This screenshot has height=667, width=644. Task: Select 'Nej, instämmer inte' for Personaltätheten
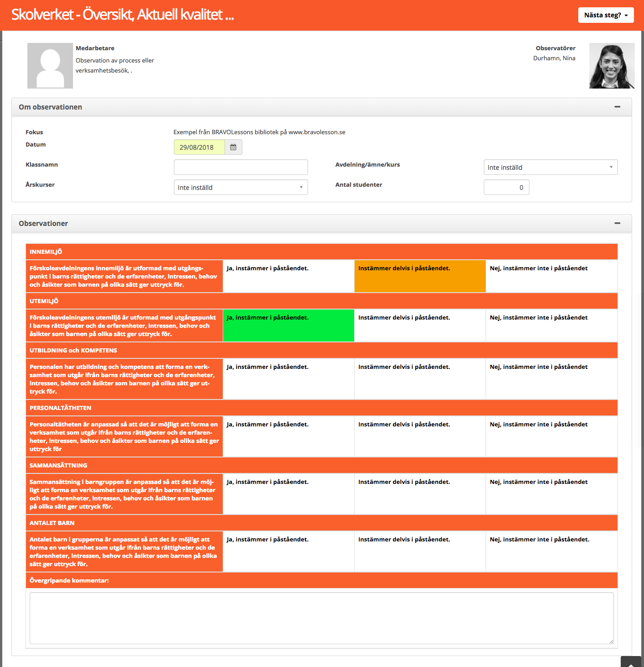552,436
